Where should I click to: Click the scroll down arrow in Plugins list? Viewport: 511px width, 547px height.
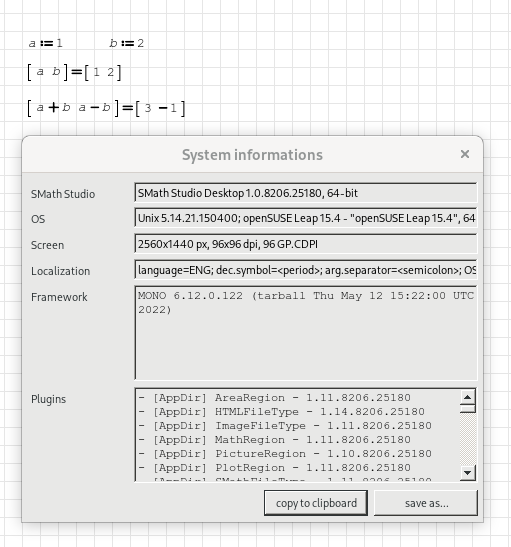467,473
